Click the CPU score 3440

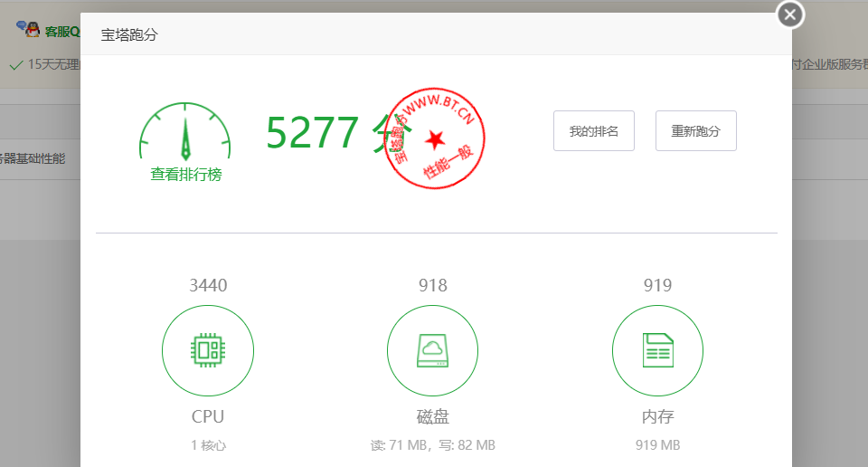tap(208, 285)
